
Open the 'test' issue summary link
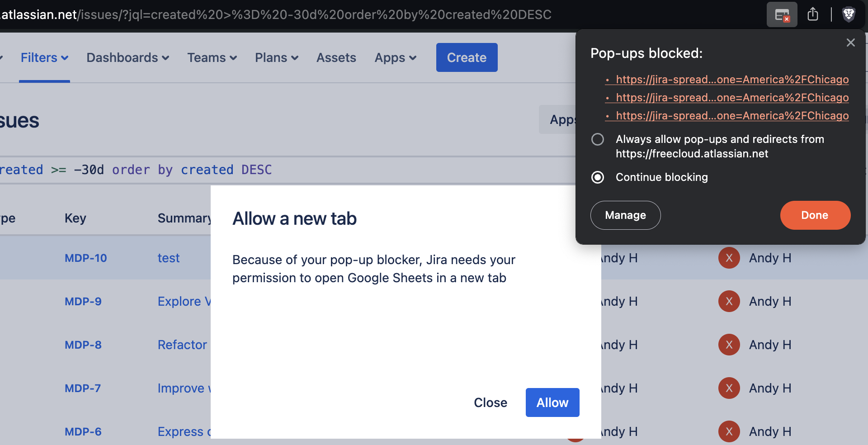pyautogui.click(x=169, y=258)
